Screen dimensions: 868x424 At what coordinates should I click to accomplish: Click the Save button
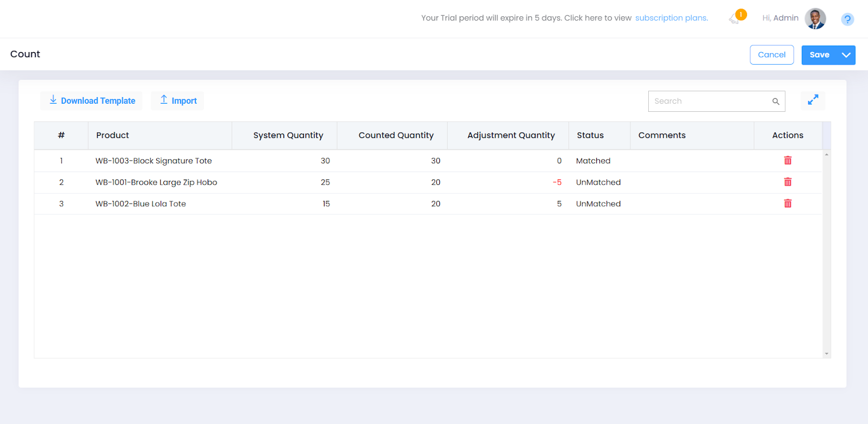pos(819,55)
